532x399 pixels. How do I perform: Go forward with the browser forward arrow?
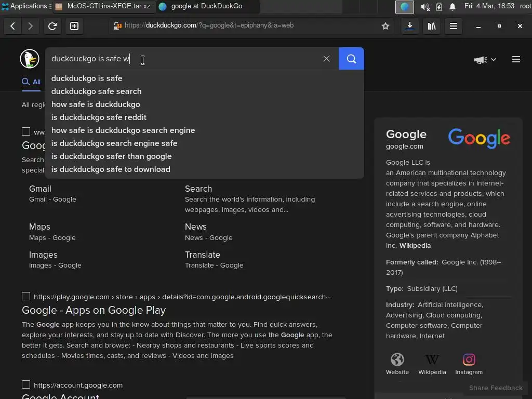coord(30,26)
